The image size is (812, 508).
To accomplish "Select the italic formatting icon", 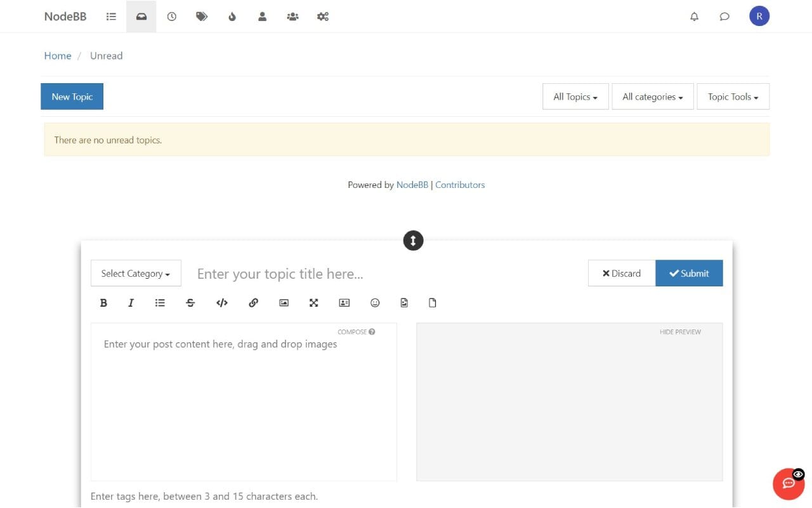I will (131, 303).
